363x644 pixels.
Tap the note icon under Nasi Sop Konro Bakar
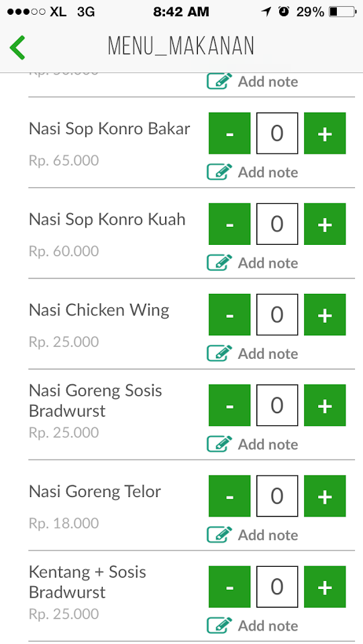click(x=219, y=172)
